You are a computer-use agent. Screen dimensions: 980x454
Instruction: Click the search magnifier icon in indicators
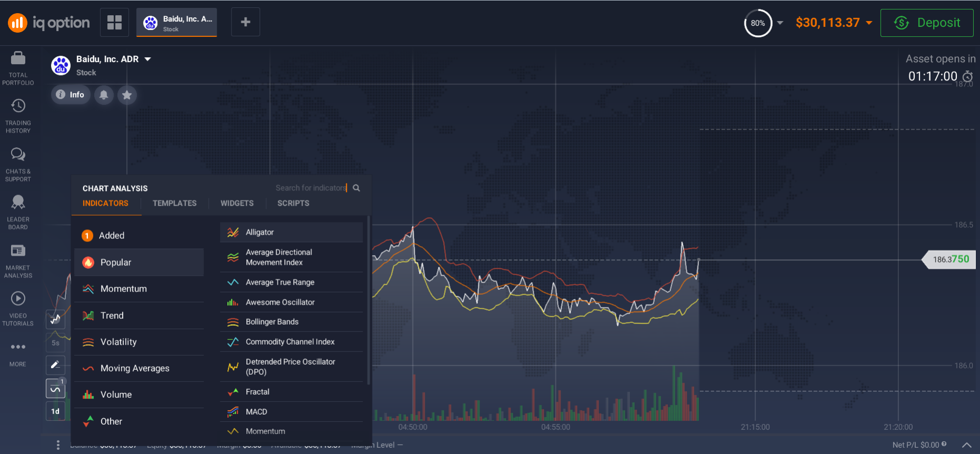pos(356,188)
